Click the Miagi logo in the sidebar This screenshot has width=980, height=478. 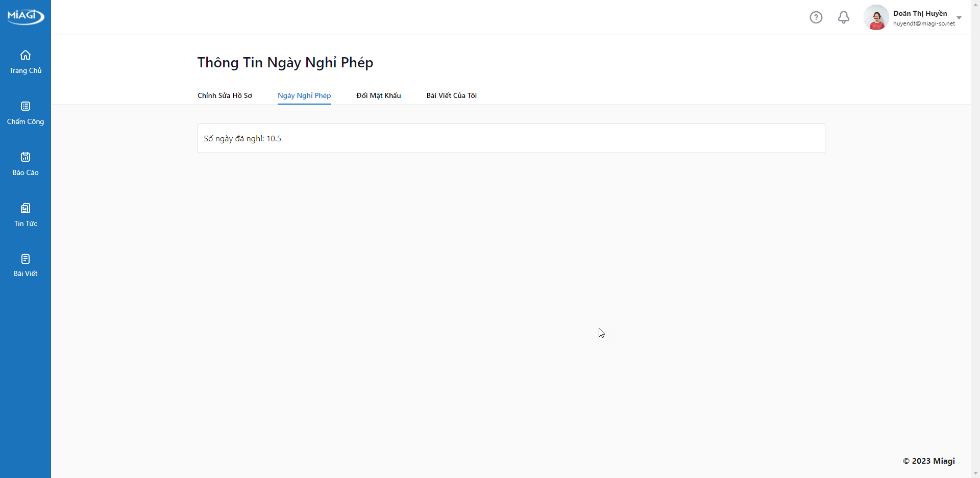(x=26, y=16)
